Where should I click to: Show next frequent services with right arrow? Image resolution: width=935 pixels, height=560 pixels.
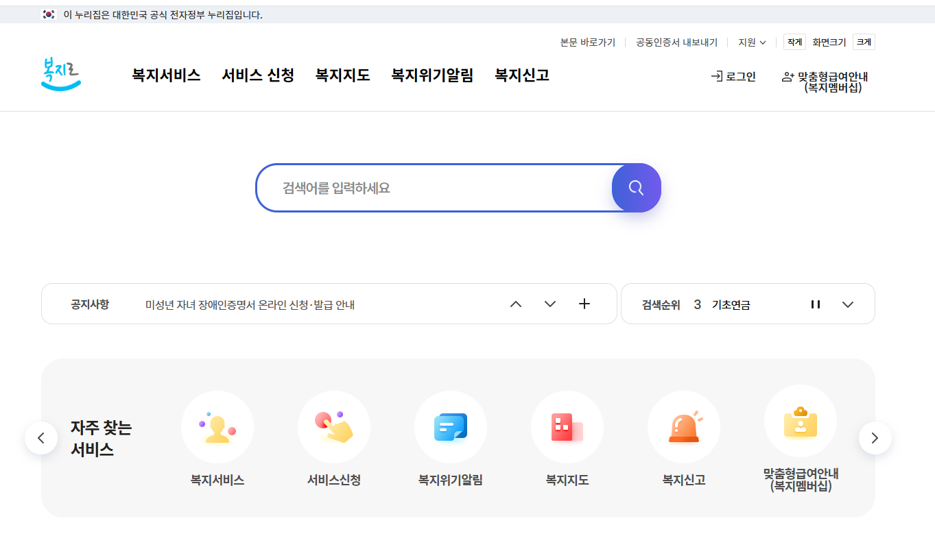[x=875, y=438]
